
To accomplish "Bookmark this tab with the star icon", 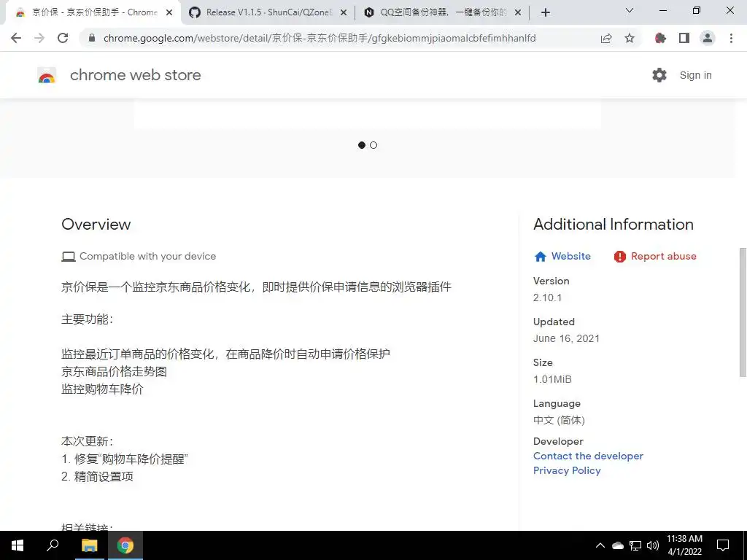I will point(630,38).
